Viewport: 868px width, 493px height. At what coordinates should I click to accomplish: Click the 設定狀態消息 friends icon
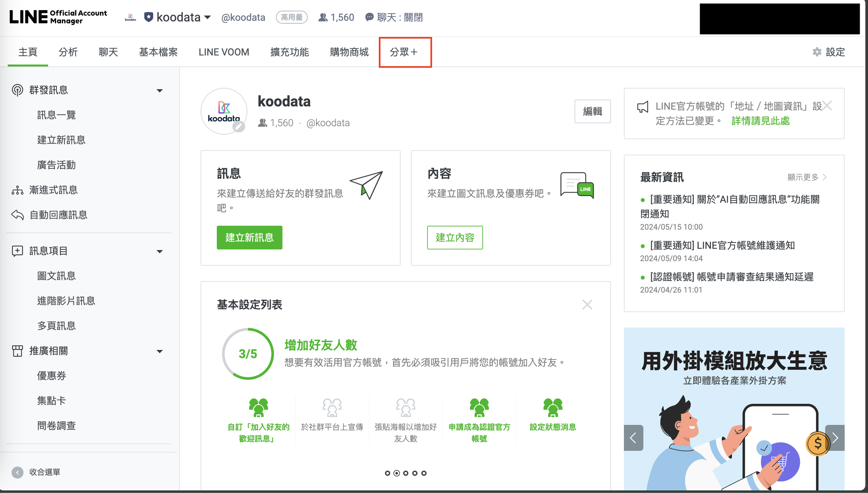point(552,407)
